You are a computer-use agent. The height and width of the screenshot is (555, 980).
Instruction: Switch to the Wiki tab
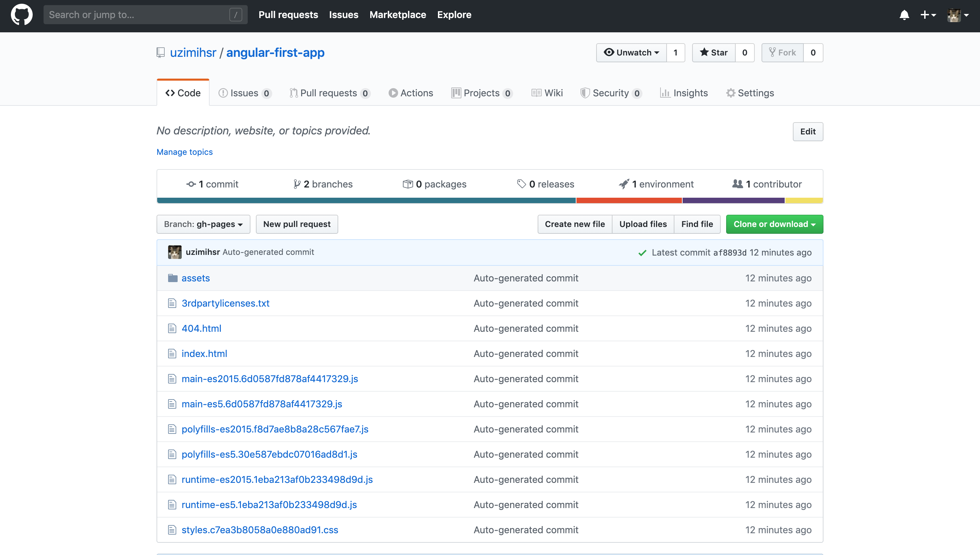pos(547,93)
